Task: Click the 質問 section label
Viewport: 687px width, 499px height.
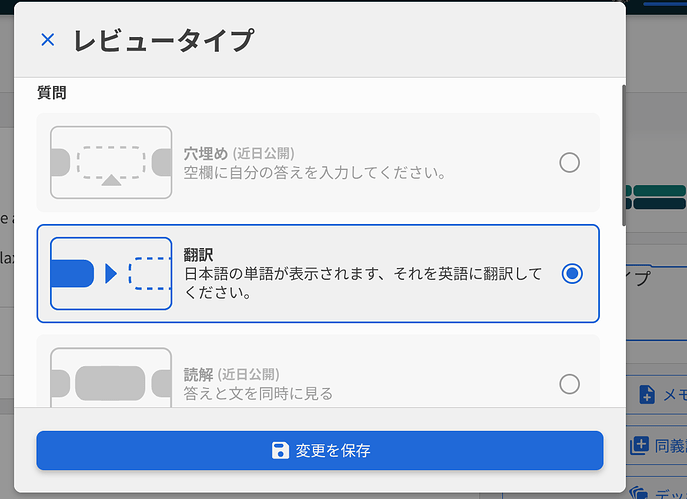Action: click(52, 94)
